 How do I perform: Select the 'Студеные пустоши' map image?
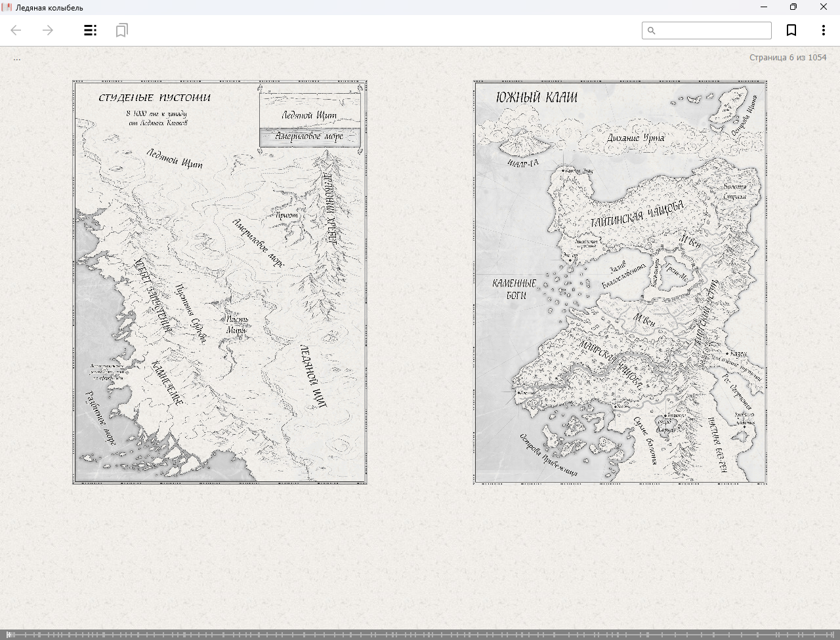(x=220, y=283)
